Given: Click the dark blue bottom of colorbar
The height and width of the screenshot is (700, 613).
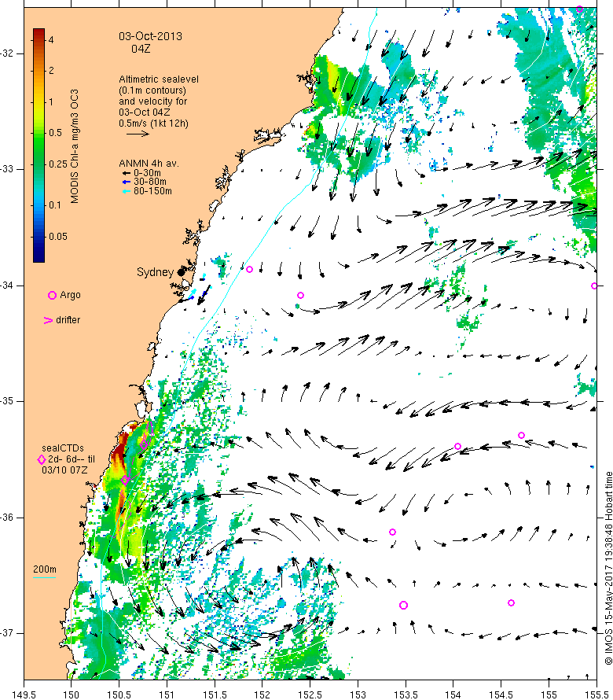Looking at the screenshot, I should [39, 255].
